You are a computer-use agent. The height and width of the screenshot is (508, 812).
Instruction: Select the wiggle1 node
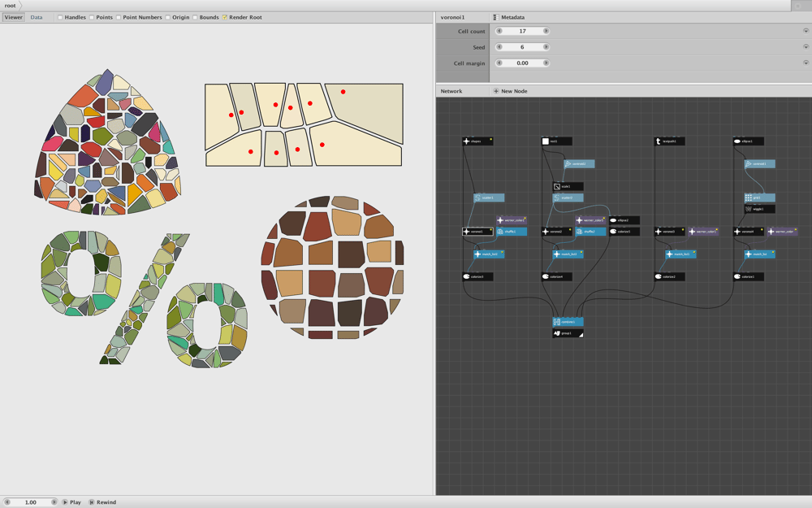(760, 209)
